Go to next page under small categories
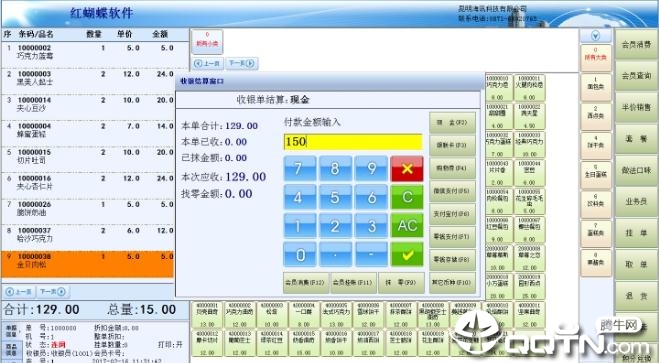The width and height of the screenshot is (659, 363). click(x=242, y=63)
